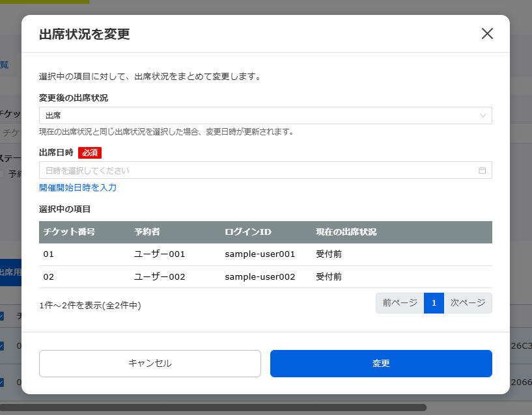Viewport: 532px width, 415px height.
Task: Open the calendar picker icon in 出席日時
Action: [x=483, y=170]
